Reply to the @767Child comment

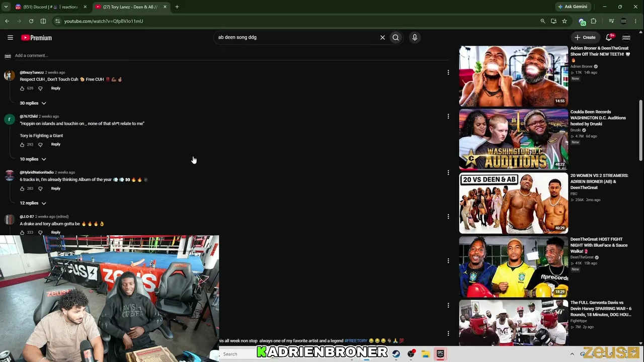[x=55, y=145]
